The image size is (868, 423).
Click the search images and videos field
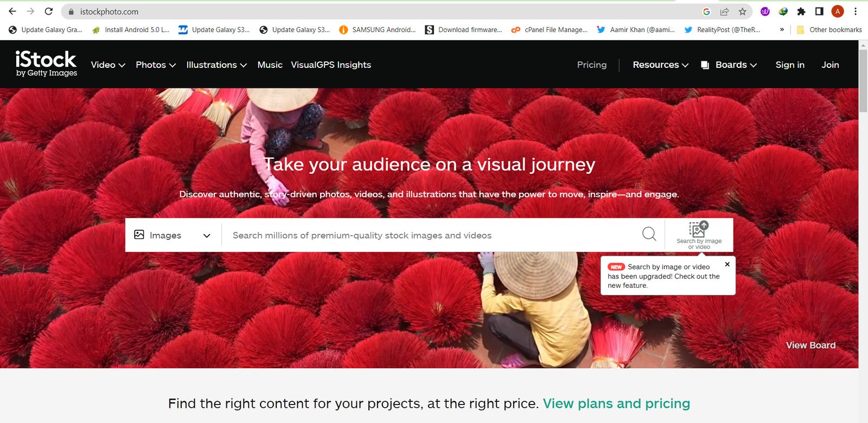click(x=431, y=235)
